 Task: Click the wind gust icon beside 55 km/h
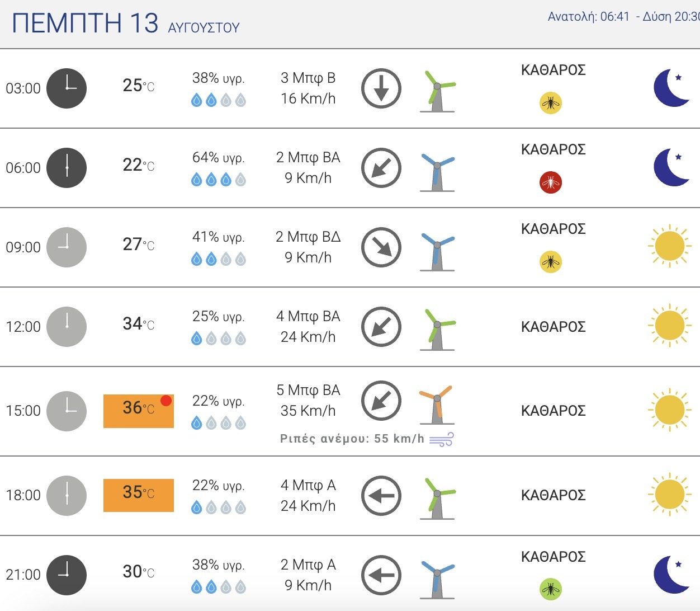tap(442, 440)
